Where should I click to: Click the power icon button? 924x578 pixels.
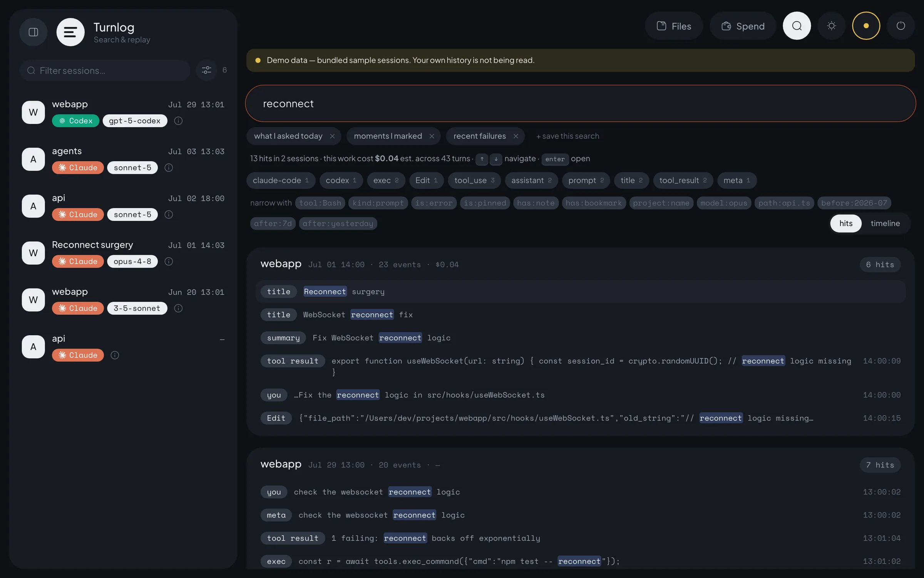(901, 26)
